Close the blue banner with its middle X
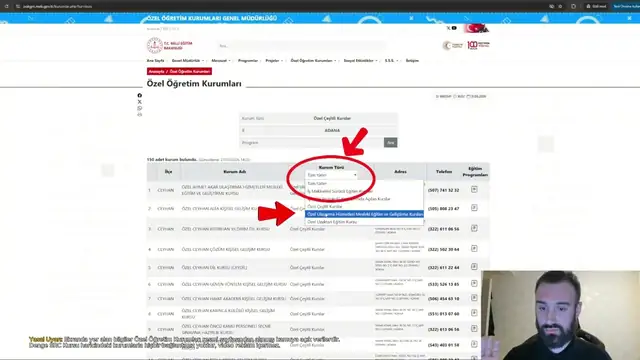 411,18
